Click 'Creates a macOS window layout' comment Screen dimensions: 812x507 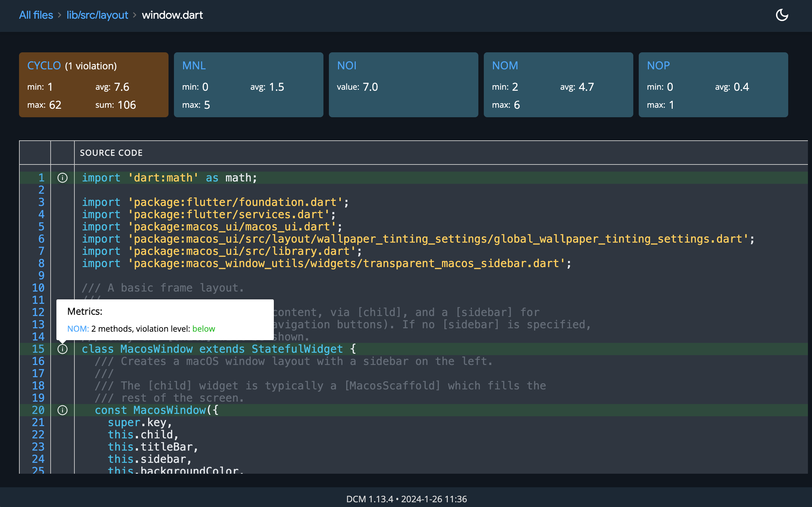coord(294,361)
